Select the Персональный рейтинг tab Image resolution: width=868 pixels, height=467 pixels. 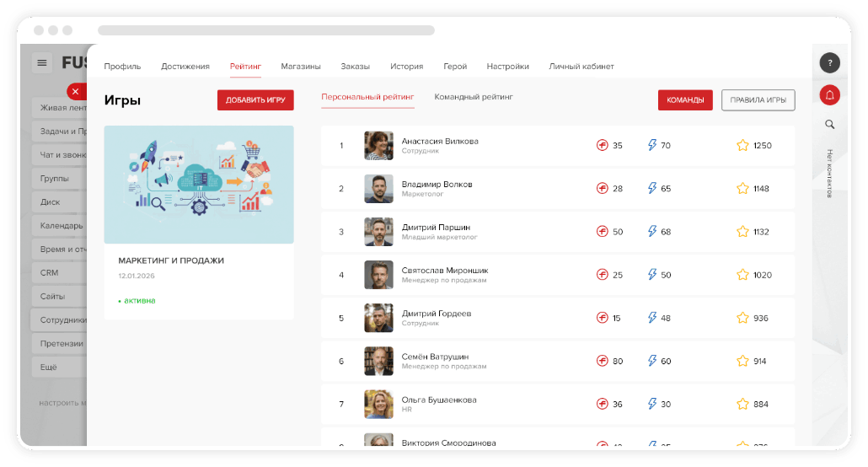pyautogui.click(x=367, y=97)
